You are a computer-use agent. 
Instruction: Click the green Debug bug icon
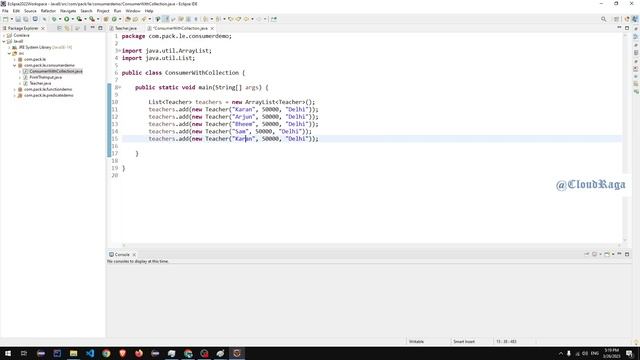54,19
